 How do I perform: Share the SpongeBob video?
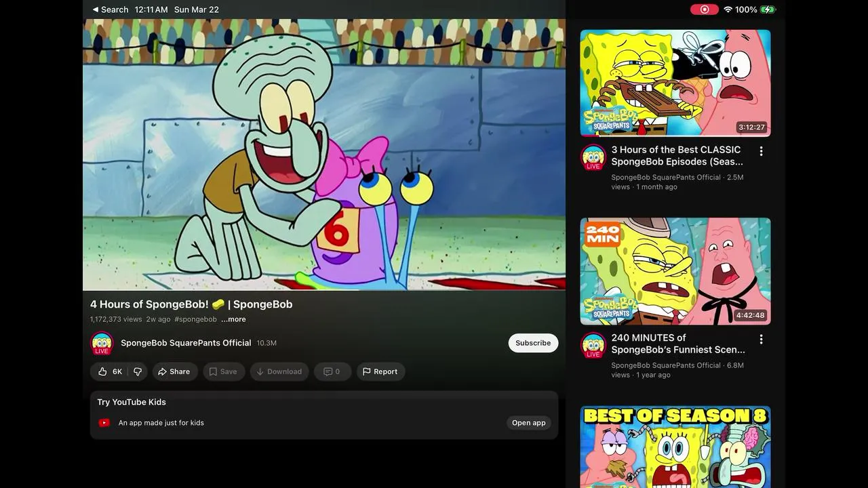pos(174,371)
